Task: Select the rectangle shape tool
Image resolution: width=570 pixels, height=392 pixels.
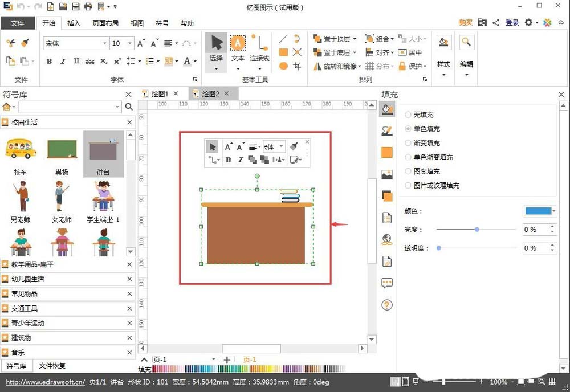Action: pos(283,52)
